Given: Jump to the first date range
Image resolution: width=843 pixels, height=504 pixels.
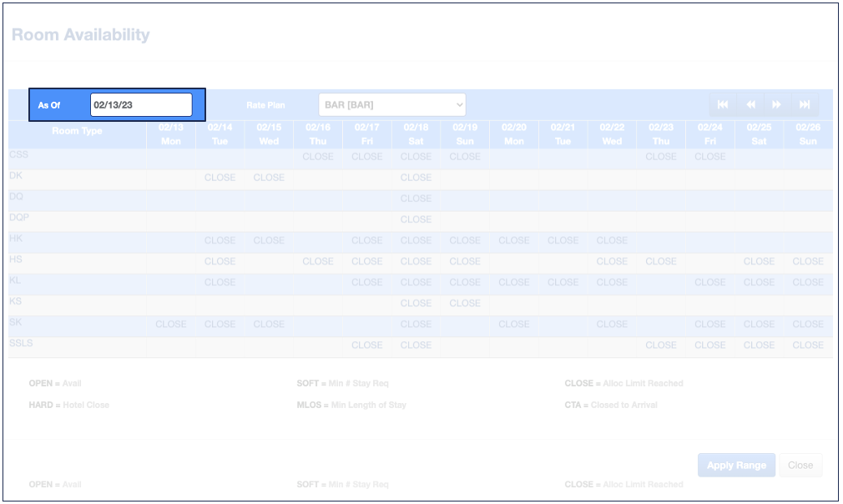Looking at the screenshot, I should (723, 104).
